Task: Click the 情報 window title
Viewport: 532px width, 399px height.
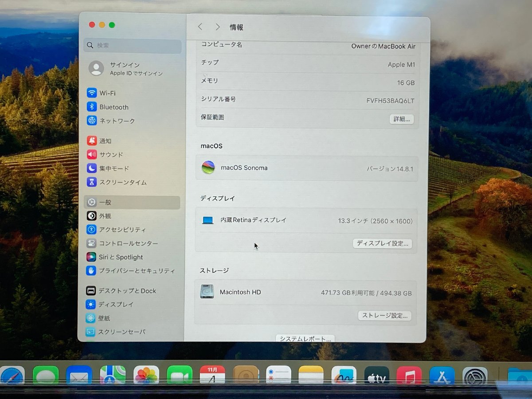Action: coord(236,27)
